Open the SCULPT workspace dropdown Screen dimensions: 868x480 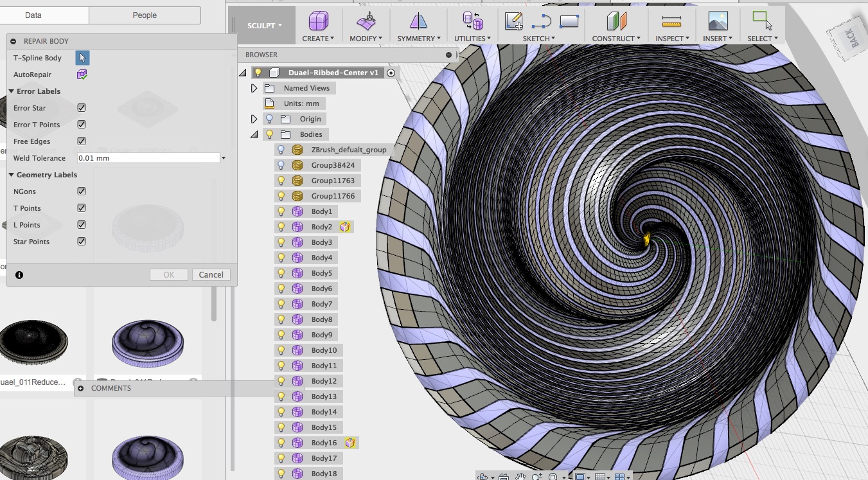click(265, 26)
